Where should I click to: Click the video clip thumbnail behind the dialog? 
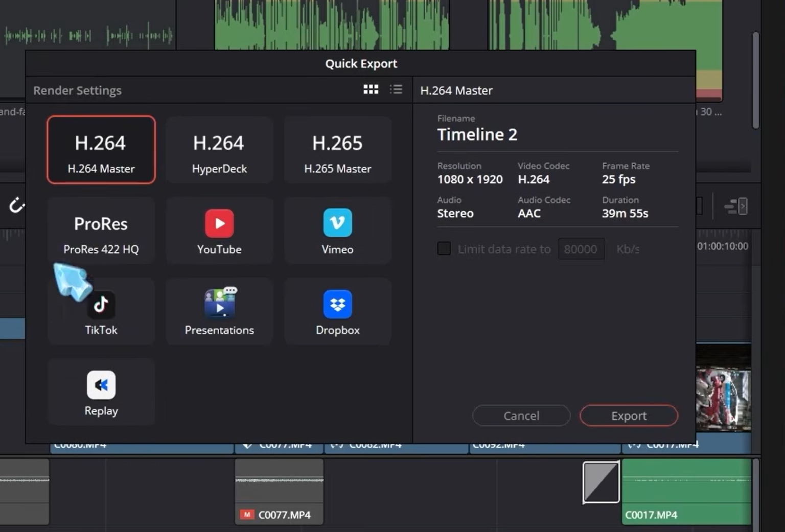pos(723,399)
